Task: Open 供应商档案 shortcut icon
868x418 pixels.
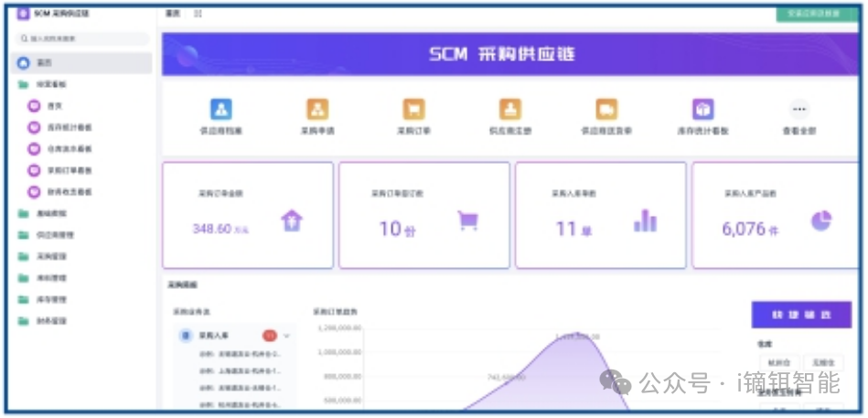Action: pos(220,110)
